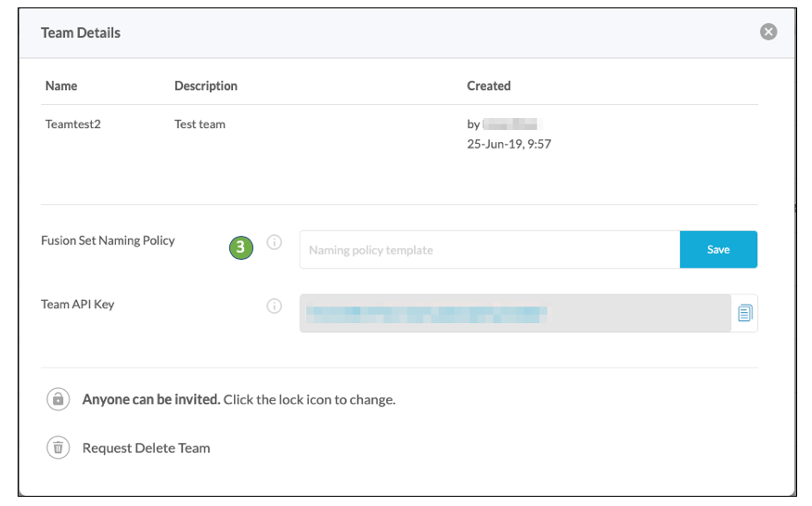Click the 'Anyone can be invited' text
The image size is (812, 506).
tap(151, 399)
